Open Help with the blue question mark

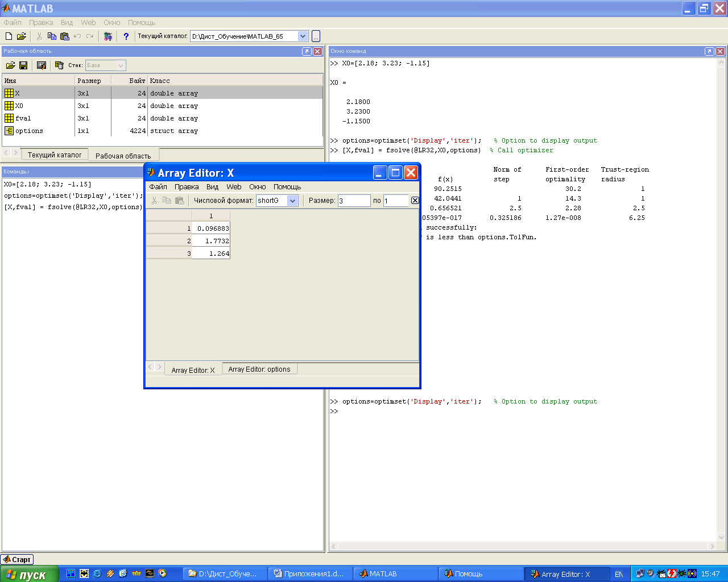pos(126,36)
